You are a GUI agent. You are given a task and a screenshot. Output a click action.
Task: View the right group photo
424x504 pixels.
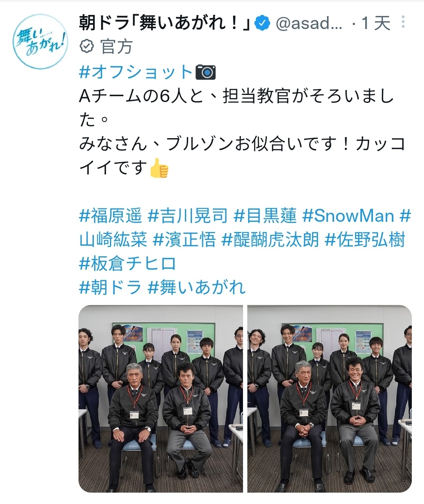[329, 399]
